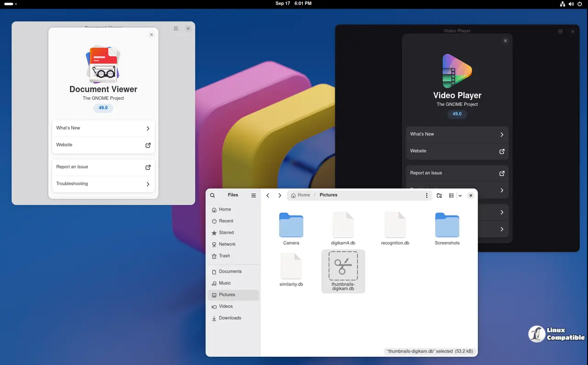588x365 pixels.
Task: Open Starred in the sidebar
Action: 226,233
